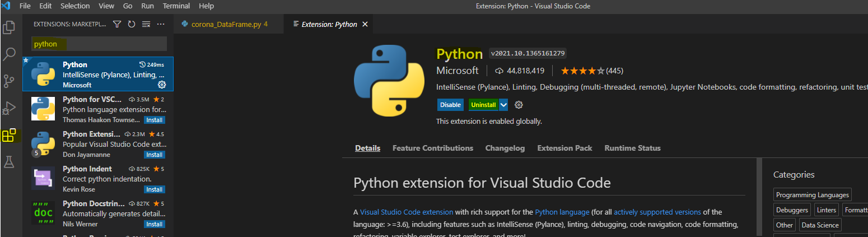Screen dimensions: 868x237
Task: Select Python Extension Pack entry
Action: click(x=98, y=143)
